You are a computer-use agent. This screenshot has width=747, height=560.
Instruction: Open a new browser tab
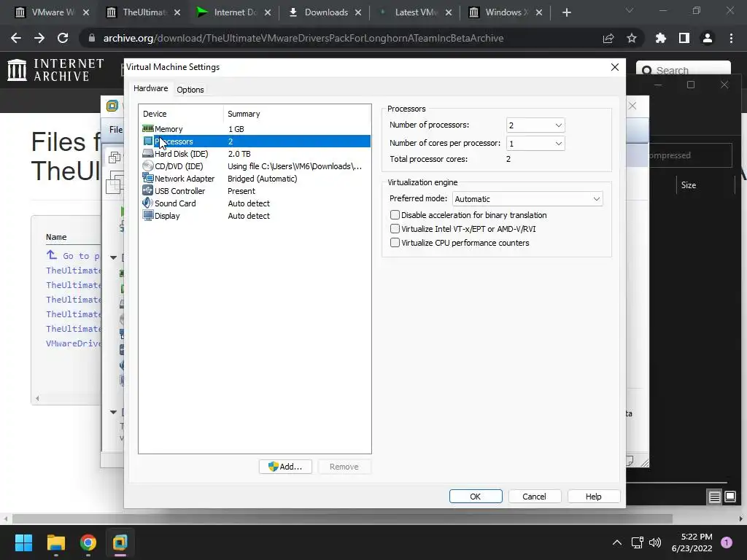(x=566, y=12)
